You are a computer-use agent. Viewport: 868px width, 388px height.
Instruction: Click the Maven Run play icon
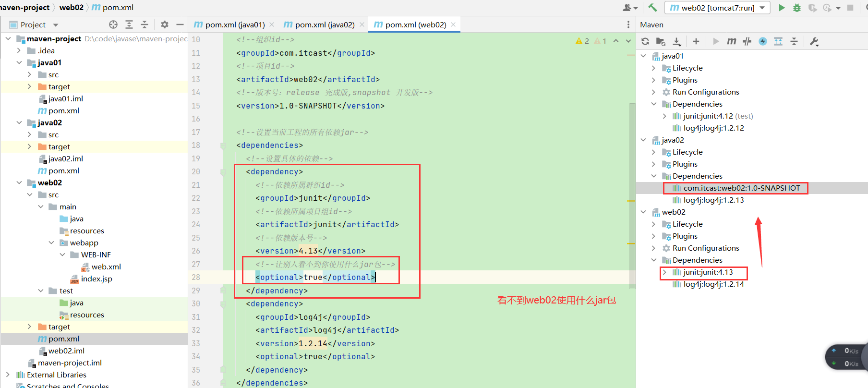[716, 41]
